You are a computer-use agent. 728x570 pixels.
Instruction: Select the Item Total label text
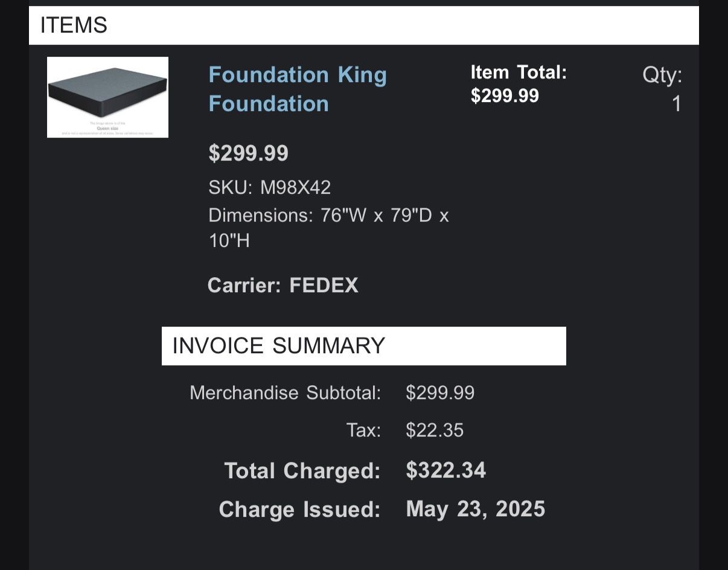(x=519, y=72)
